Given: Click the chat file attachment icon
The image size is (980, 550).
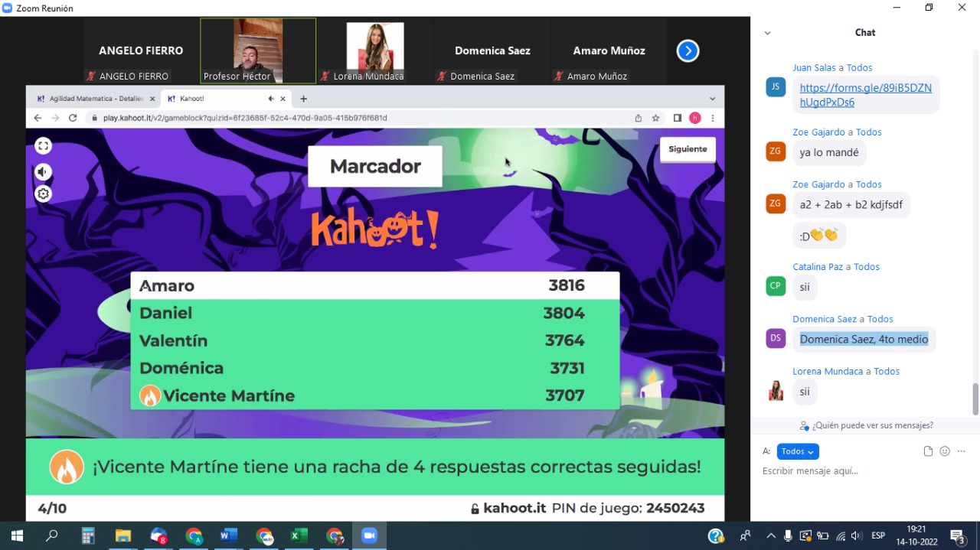Looking at the screenshot, I should click(x=928, y=451).
